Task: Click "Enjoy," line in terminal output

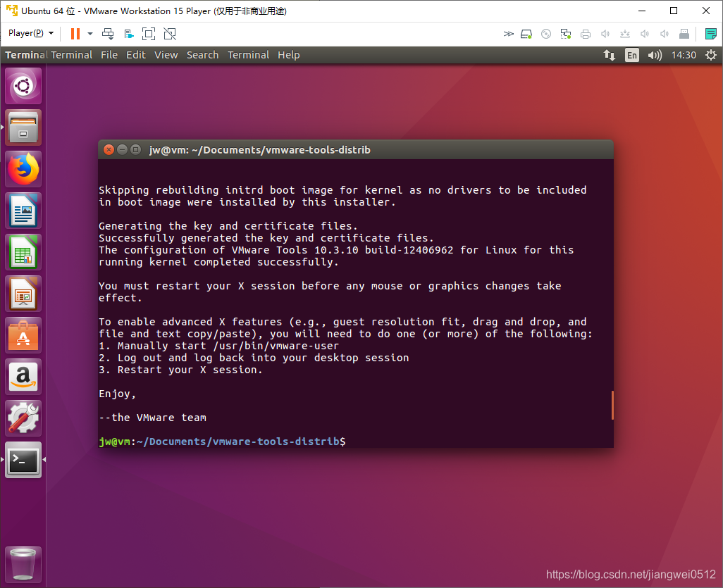Action: coord(117,394)
